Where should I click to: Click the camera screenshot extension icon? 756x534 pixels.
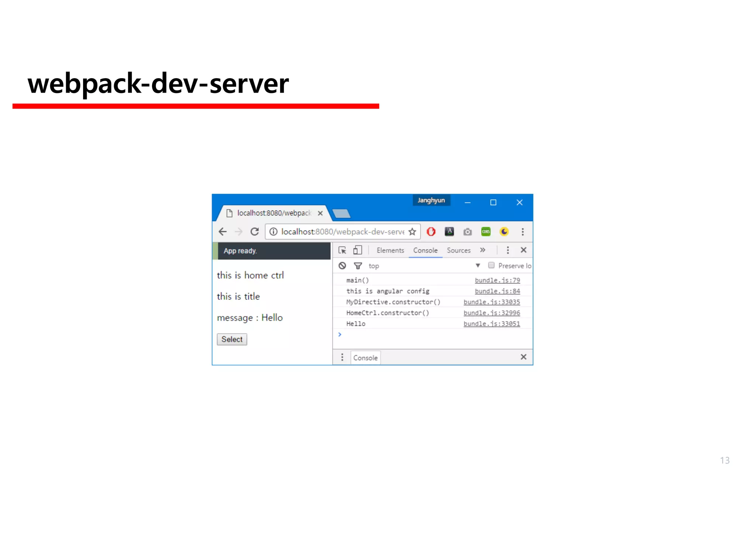467,232
